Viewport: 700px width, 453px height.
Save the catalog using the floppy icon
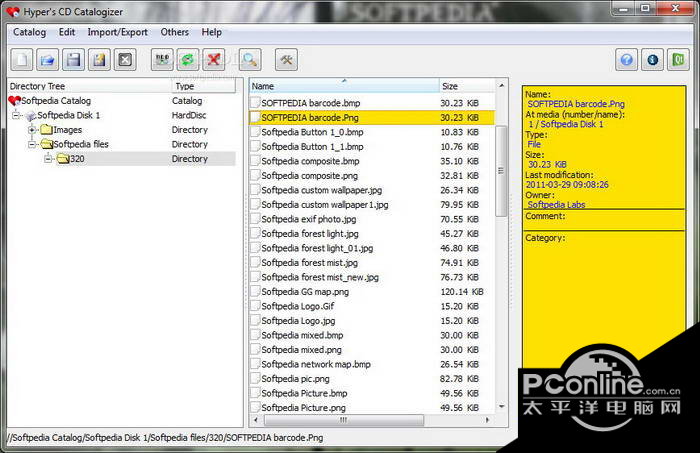(x=73, y=59)
